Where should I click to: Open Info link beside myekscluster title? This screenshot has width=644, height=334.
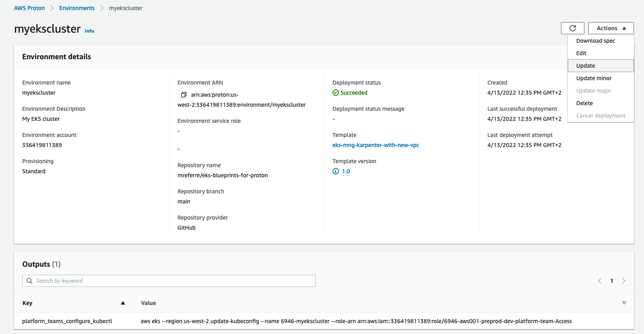(x=89, y=31)
